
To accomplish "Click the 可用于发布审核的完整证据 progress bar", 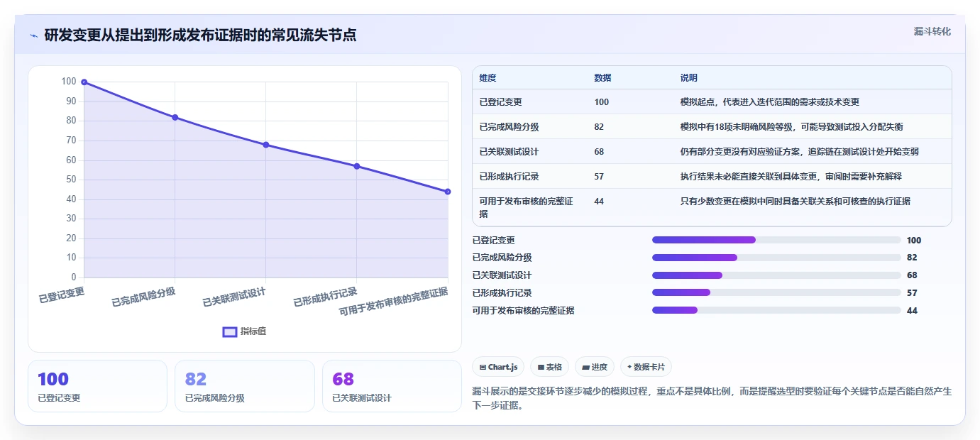I will pyautogui.click(x=776, y=310).
